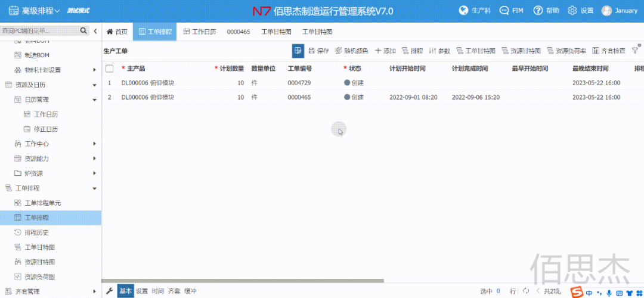Type in the menu search input field
This screenshot has height=298, width=644.
(x=39, y=31)
